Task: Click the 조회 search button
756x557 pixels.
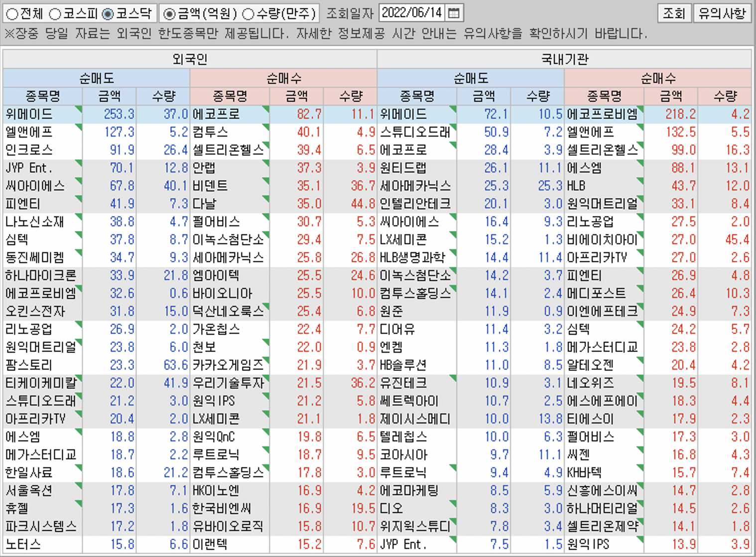Action: click(x=674, y=13)
